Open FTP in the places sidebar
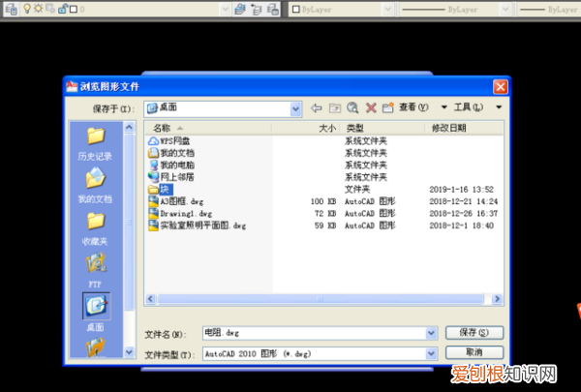This screenshot has width=581, height=392. pyautogui.click(x=95, y=270)
